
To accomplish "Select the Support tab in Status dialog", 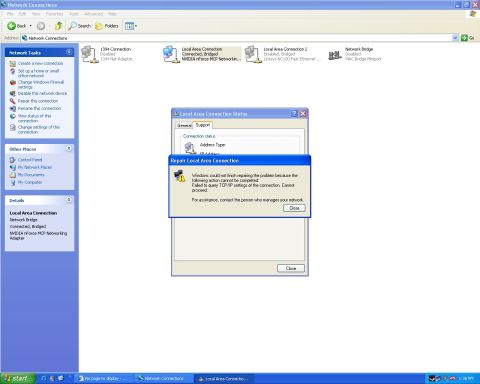I will coord(203,125).
